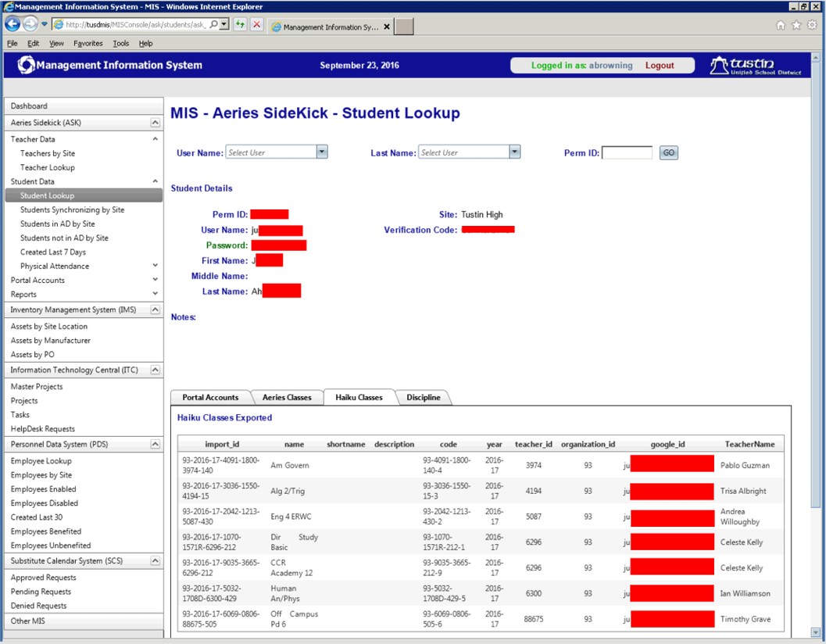Image resolution: width=826 pixels, height=644 pixels.
Task: Open HelpDesk Requests
Action: point(43,429)
